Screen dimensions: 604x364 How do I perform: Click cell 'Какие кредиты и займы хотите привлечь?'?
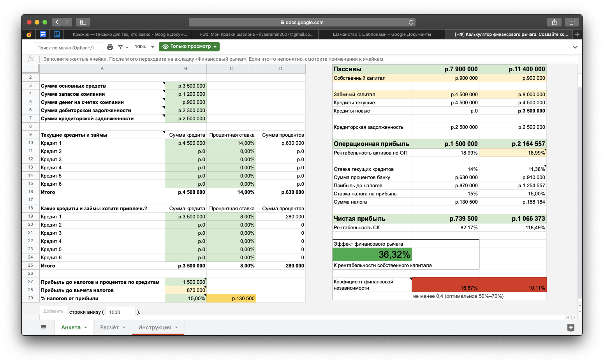102,208
